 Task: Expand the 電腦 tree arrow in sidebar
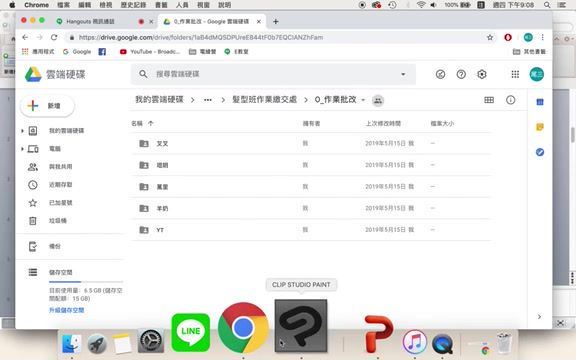click(22, 149)
